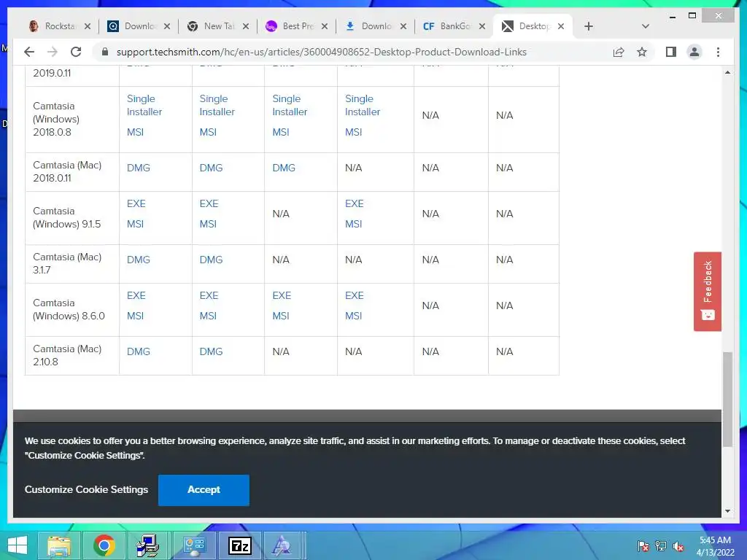This screenshot has height=560, width=747.
Task: Click third EXE link for Camtasia Windows 8.6.0
Action: pyautogui.click(x=282, y=295)
